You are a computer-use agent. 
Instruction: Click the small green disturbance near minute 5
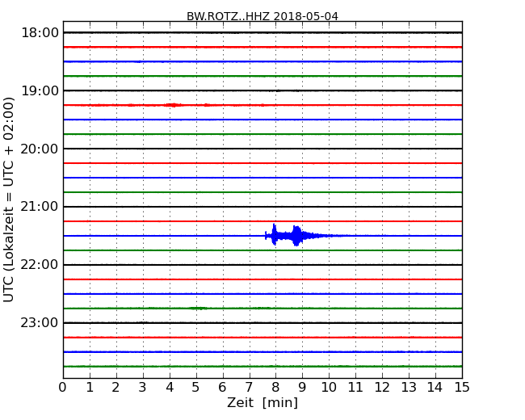click(198, 308)
